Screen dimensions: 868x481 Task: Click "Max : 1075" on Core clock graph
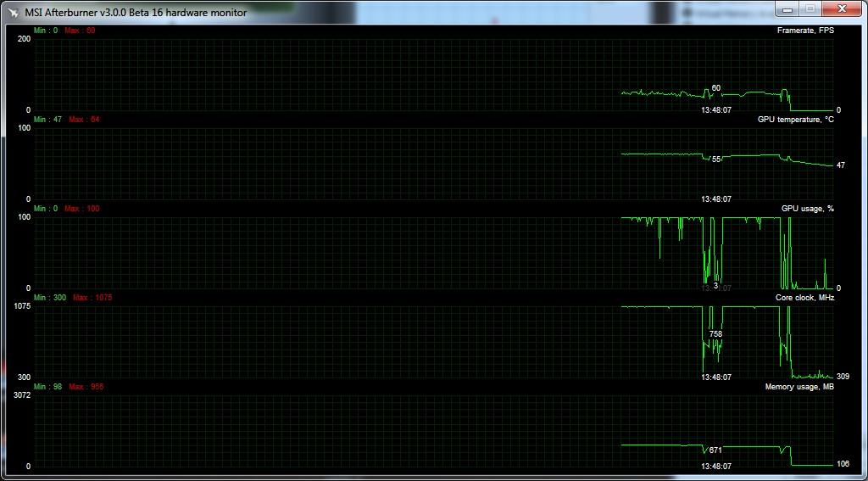pyautogui.click(x=92, y=298)
